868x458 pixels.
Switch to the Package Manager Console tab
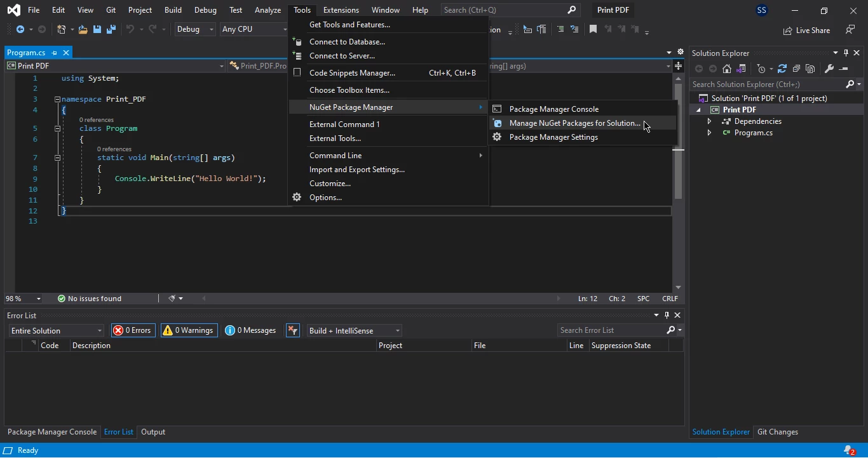(x=52, y=432)
